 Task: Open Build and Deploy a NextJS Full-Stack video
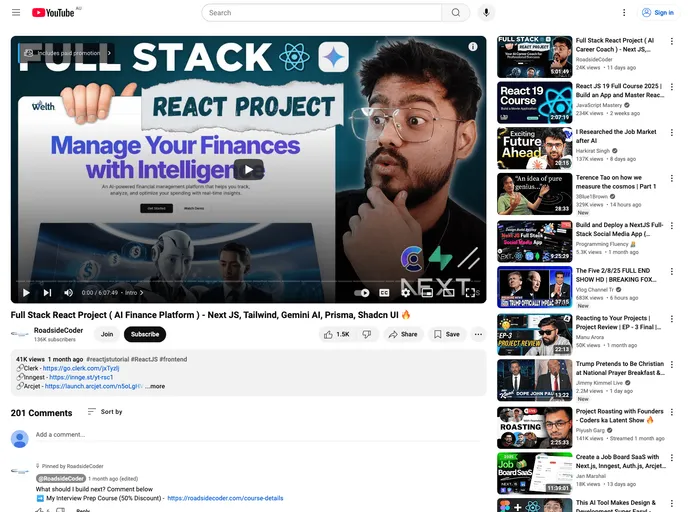click(619, 229)
